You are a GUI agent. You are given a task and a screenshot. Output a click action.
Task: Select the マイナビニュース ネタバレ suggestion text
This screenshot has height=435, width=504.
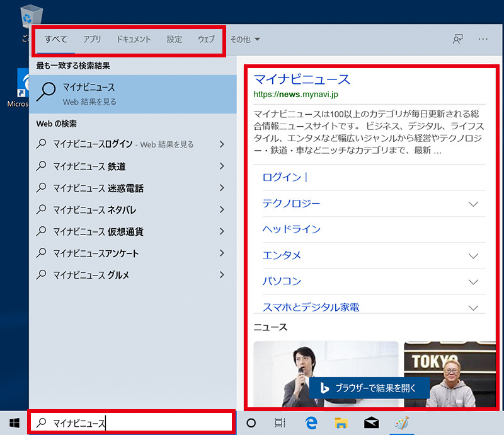(94, 210)
